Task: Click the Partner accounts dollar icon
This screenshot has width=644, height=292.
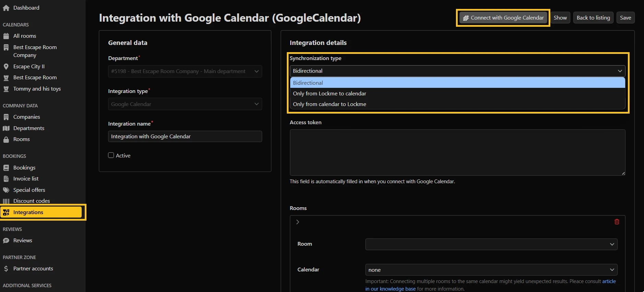Action: tap(6, 269)
